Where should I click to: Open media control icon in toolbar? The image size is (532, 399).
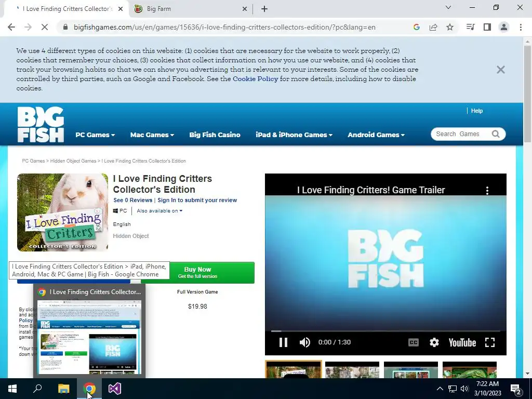point(470,27)
